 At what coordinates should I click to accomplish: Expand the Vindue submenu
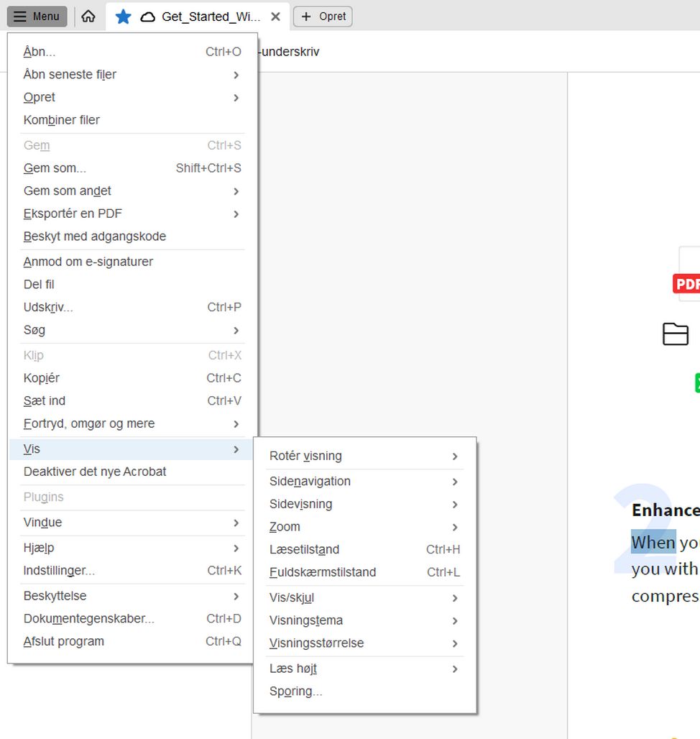pos(132,522)
